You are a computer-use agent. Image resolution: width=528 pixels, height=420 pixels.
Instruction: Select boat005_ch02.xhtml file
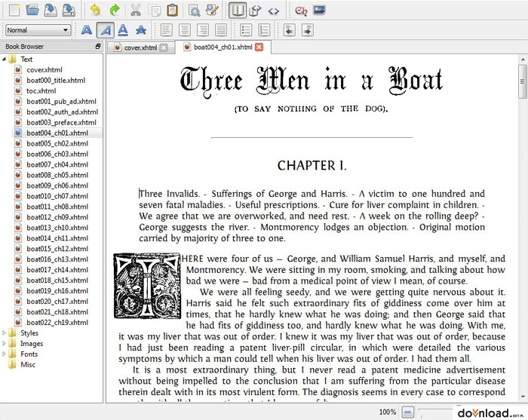(57, 143)
